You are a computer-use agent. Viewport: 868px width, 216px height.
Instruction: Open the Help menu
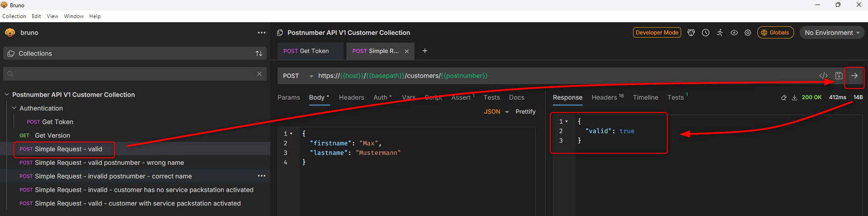pos(95,16)
